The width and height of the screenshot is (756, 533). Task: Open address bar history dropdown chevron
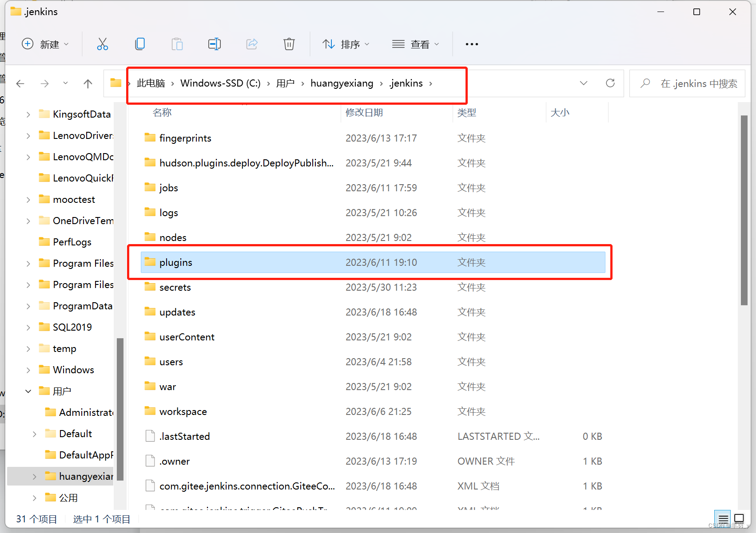[584, 83]
